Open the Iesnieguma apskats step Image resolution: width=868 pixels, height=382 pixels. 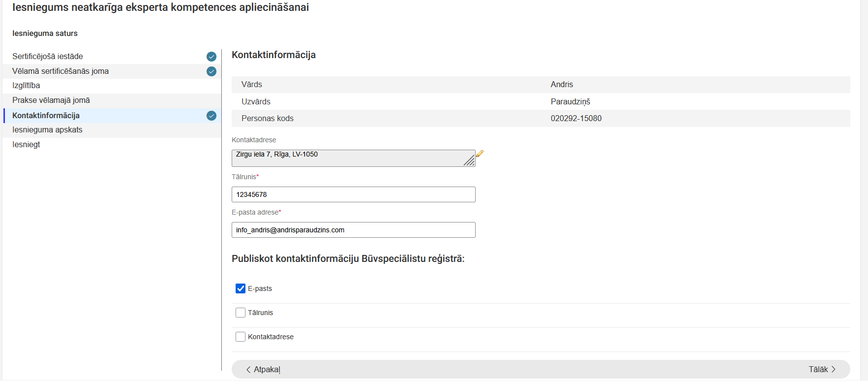[x=47, y=130]
